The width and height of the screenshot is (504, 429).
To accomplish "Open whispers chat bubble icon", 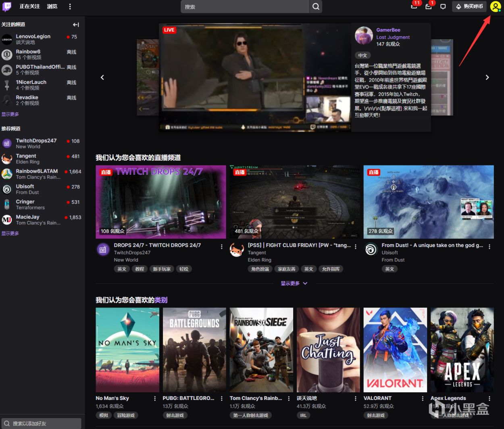I will pyautogui.click(x=443, y=6).
